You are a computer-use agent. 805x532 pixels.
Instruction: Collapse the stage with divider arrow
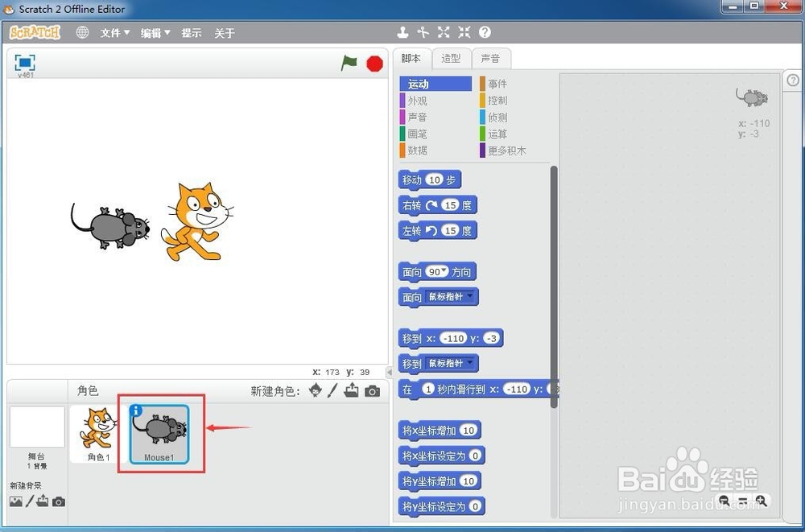pyautogui.click(x=389, y=373)
